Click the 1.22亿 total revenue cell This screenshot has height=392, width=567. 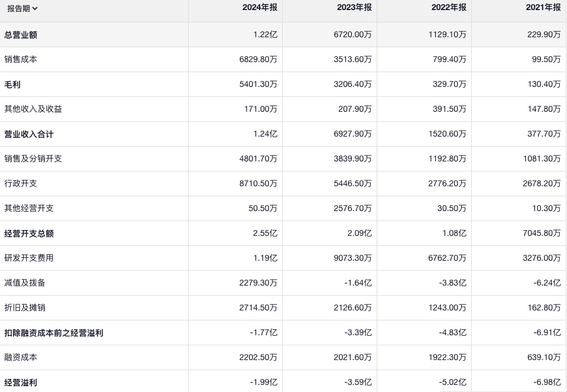point(265,35)
